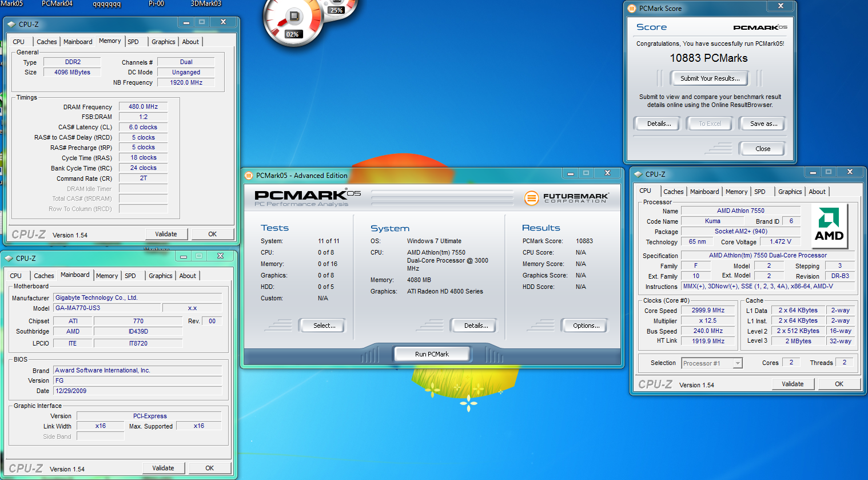Click the CPU-Z icon in Mainboard window title

coord(9,258)
